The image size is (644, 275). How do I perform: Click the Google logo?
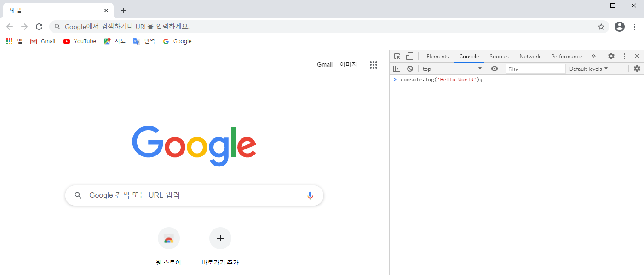(x=194, y=145)
